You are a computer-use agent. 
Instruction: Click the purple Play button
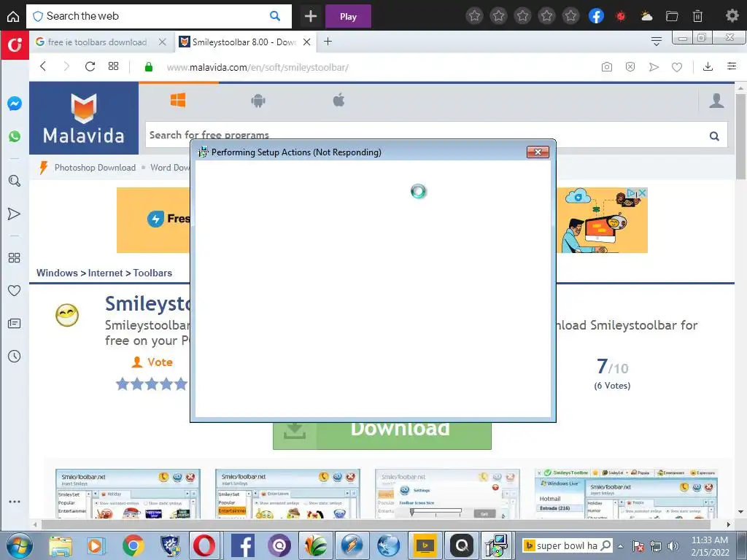[x=348, y=16]
